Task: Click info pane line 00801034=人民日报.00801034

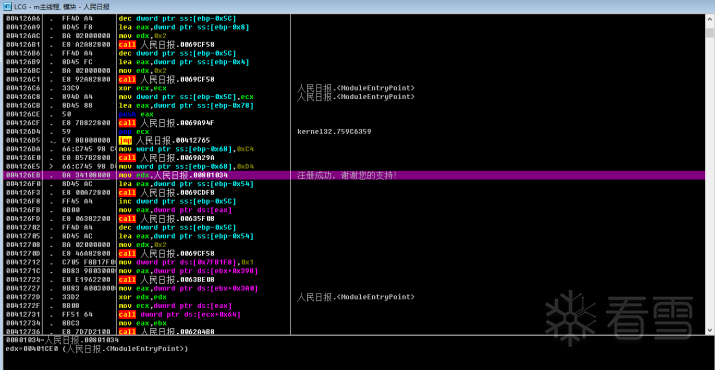Action: click(x=62, y=340)
